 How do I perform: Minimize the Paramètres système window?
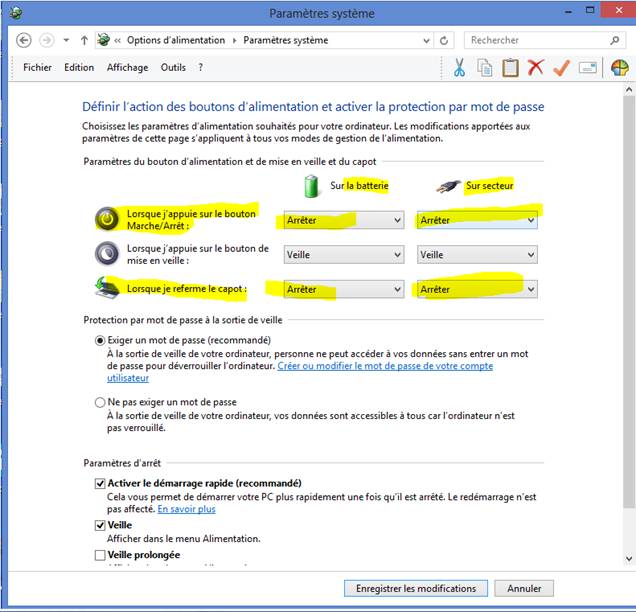(x=569, y=12)
